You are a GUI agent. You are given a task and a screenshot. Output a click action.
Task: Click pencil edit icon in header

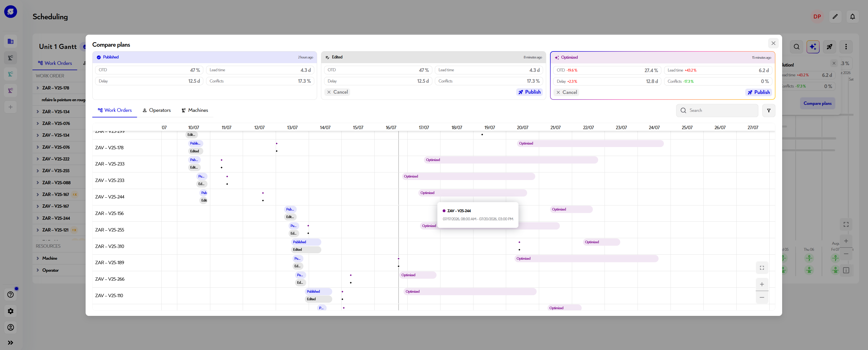coord(835,16)
